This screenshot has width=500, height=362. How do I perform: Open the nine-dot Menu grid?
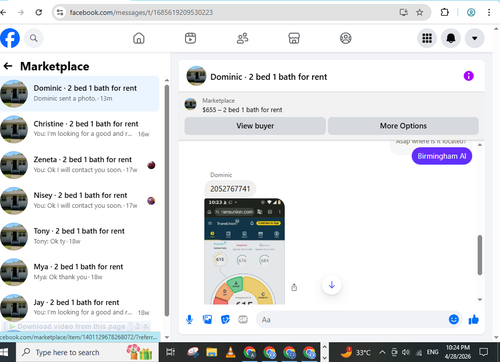427,38
